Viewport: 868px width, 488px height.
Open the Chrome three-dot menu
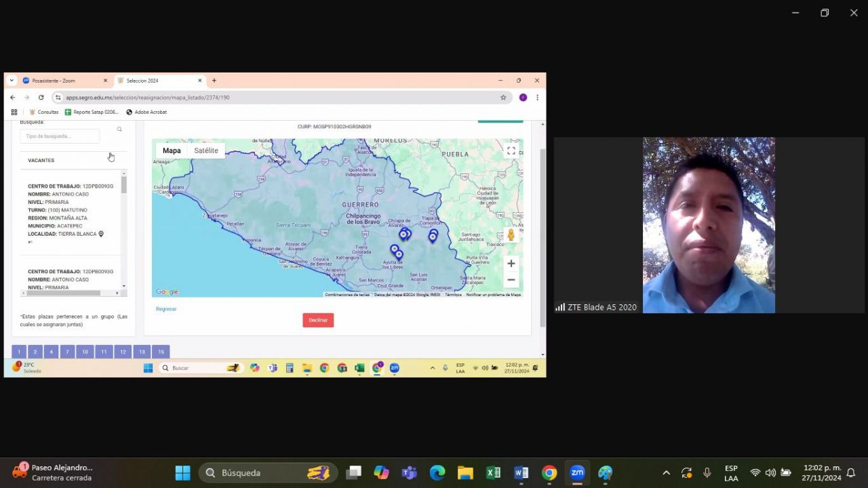(537, 98)
